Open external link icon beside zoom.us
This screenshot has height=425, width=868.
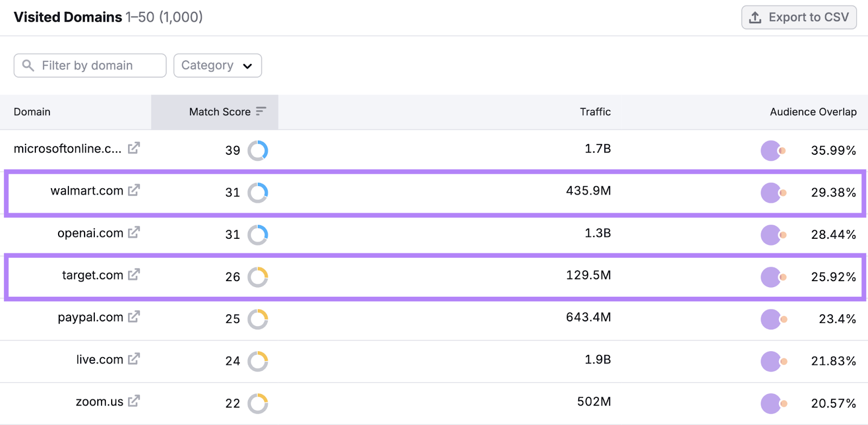(134, 402)
